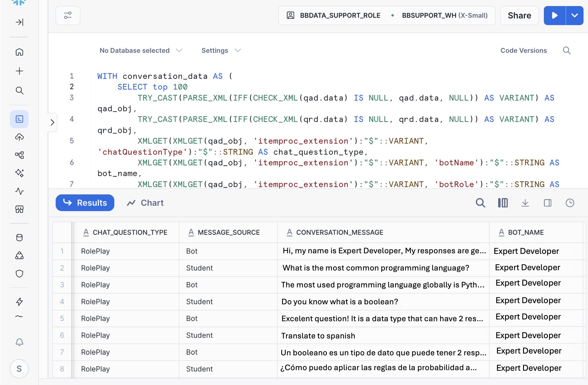Viewport: 588px width, 385px height.
Task: Sort by CHAT_QUESTION_TYPE column header
Action: click(130, 233)
